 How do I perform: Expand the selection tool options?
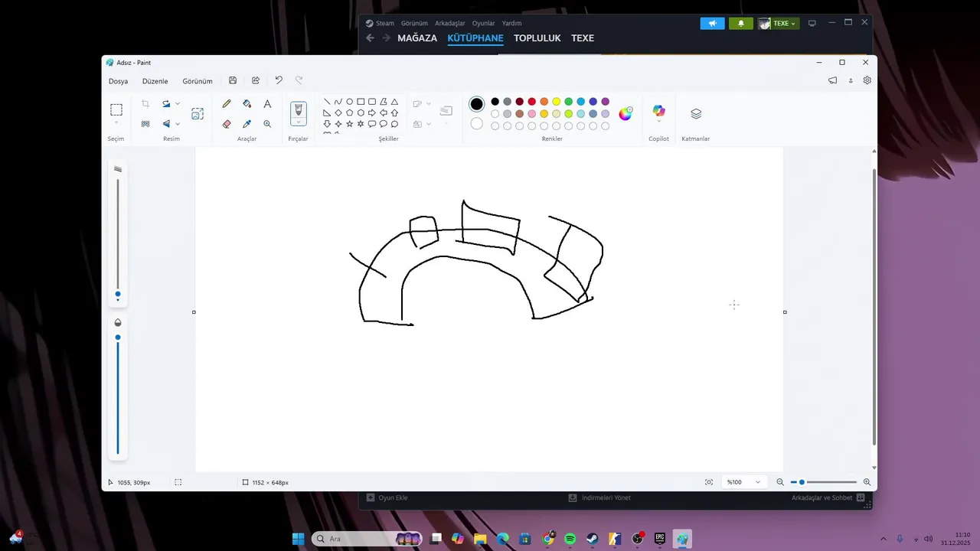[116, 123]
